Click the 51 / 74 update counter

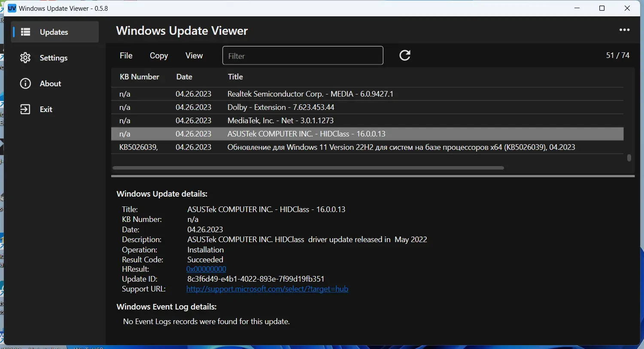pos(618,55)
